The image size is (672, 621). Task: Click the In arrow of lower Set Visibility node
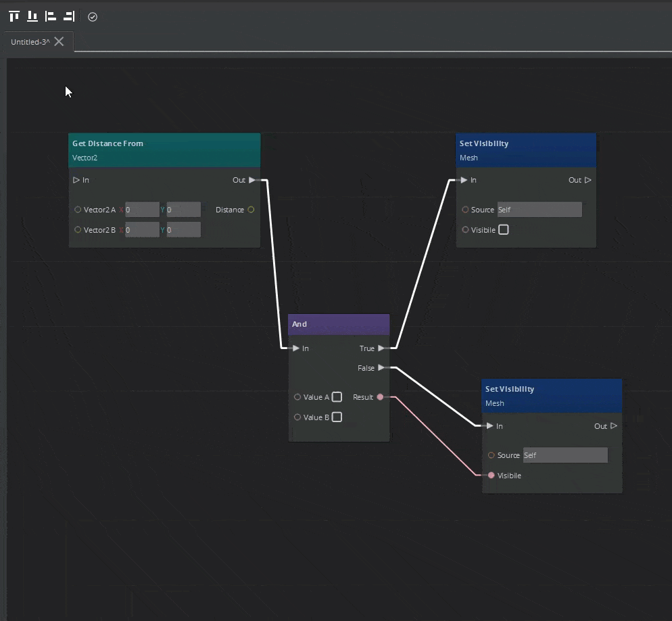(x=489, y=426)
